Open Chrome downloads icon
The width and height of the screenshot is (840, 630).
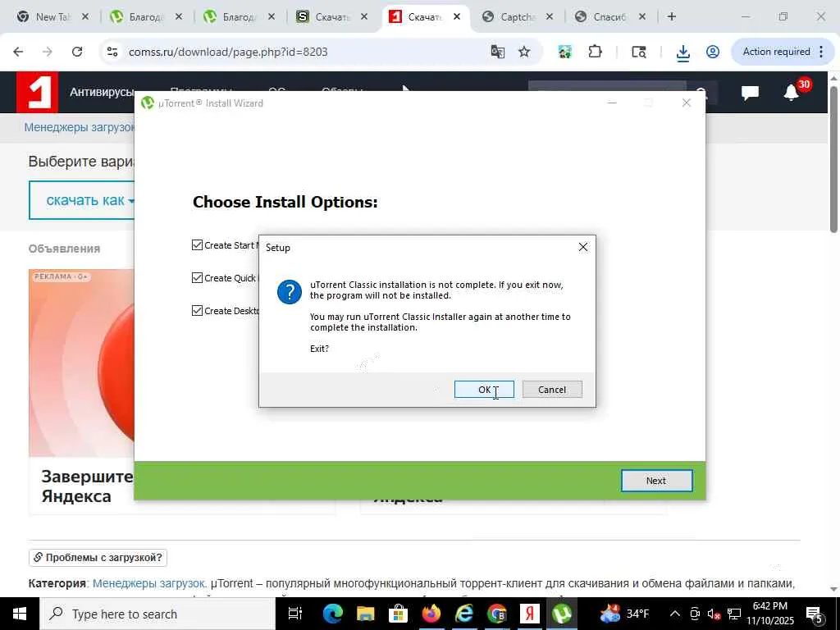682,52
